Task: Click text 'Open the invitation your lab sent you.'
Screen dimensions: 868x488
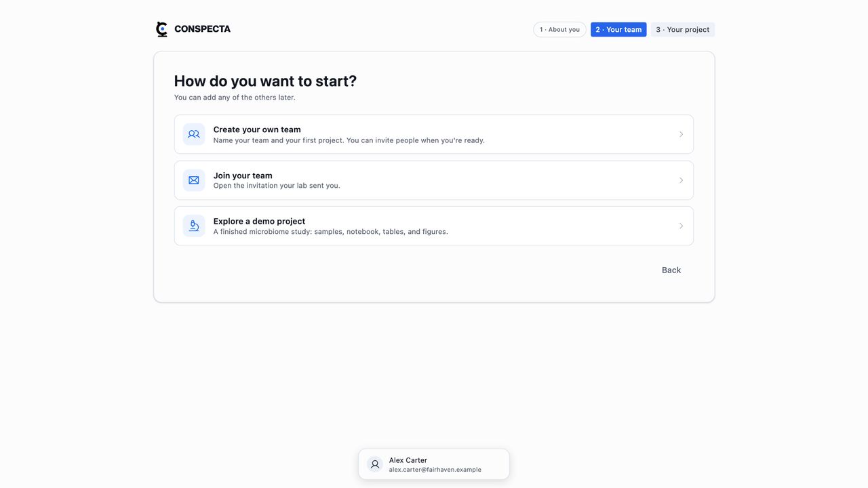Action: [x=277, y=186]
